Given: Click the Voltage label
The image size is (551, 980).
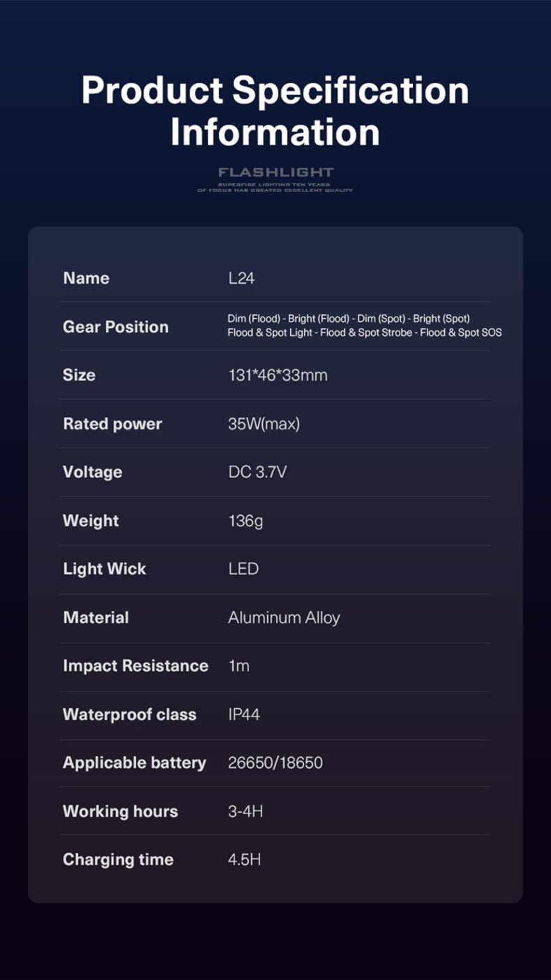Looking at the screenshot, I should 93,472.
